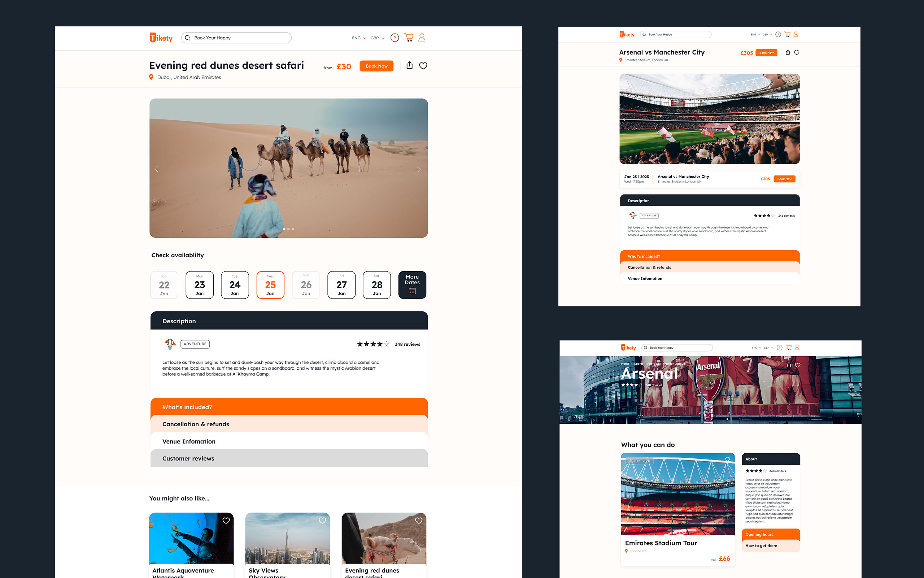The height and width of the screenshot is (578, 924).
Task: Click the Tikety logo on the Arsenal venue page
Action: click(628, 348)
